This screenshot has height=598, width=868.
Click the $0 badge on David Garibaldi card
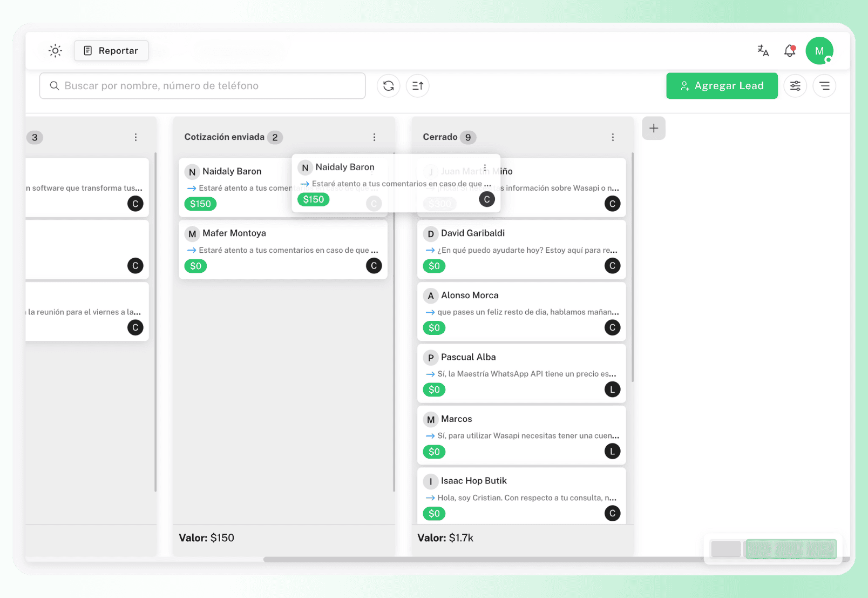pos(434,266)
